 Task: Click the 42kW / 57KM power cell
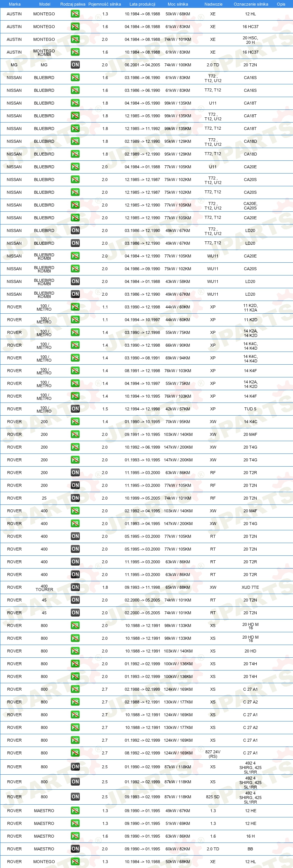[178, 409]
